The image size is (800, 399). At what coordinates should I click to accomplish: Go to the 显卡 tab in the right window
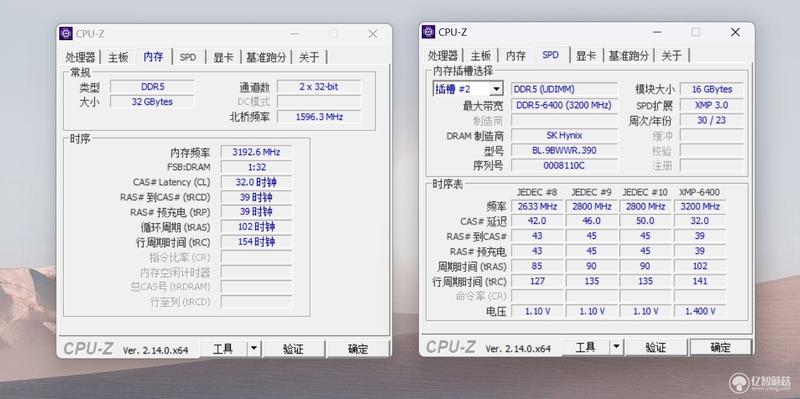586,56
